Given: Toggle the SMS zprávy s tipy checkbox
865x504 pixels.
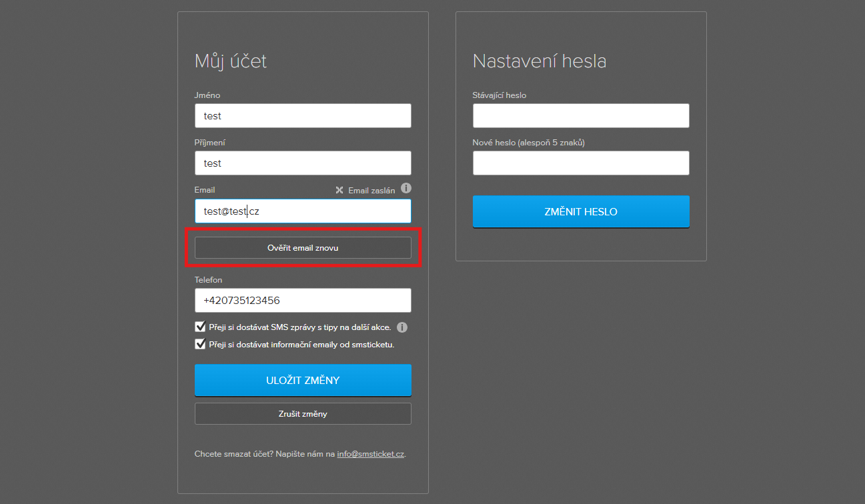Looking at the screenshot, I should (x=200, y=327).
